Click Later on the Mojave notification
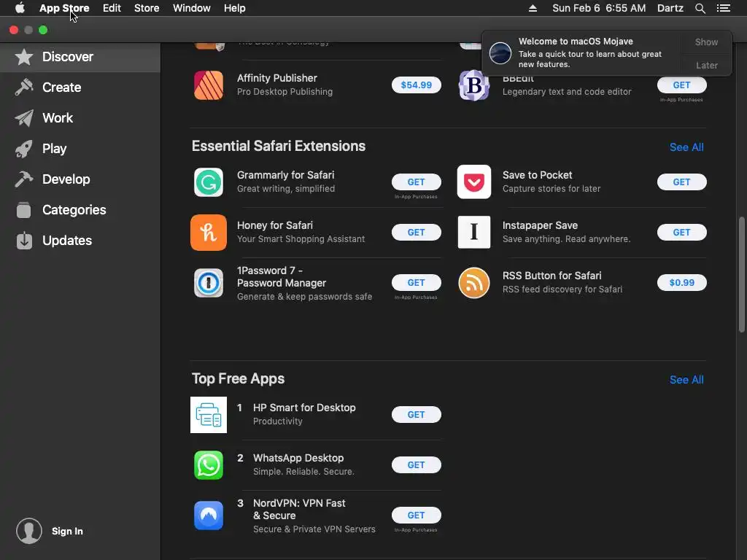The image size is (747, 560). [706, 65]
